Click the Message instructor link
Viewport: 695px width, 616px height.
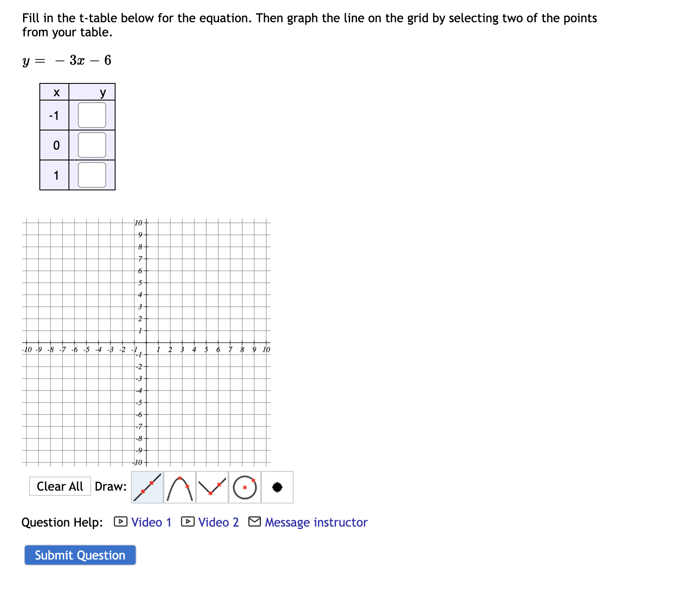click(x=316, y=522)
